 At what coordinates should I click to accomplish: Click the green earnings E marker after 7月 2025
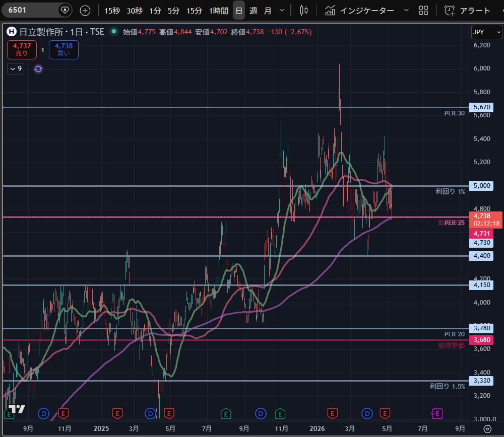(x=226, y=414)
